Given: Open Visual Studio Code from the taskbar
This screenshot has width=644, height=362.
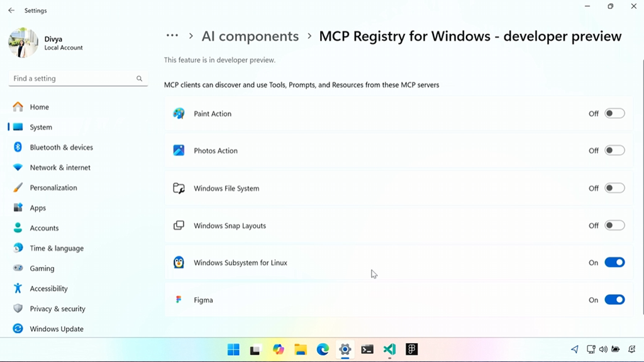Looking at the screenshot, I should (x=389, y=349).
